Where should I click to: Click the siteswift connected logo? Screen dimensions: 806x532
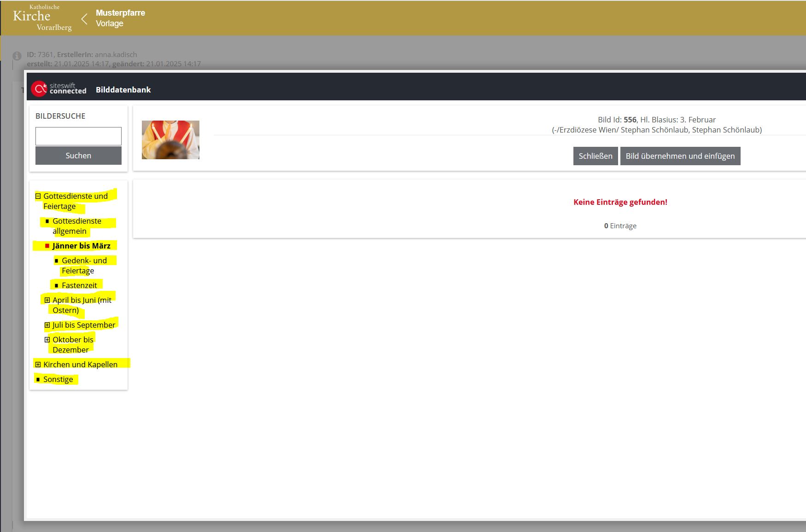(59, 88)
